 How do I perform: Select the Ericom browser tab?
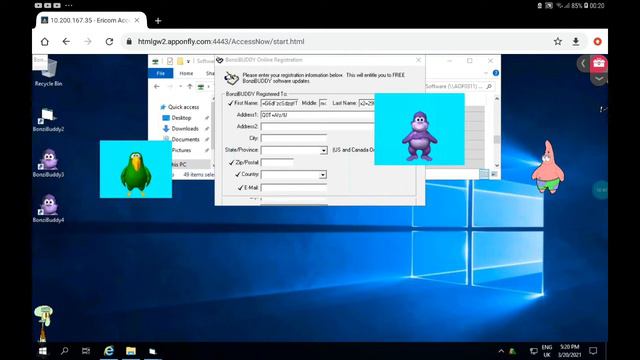tap(91, 20)
